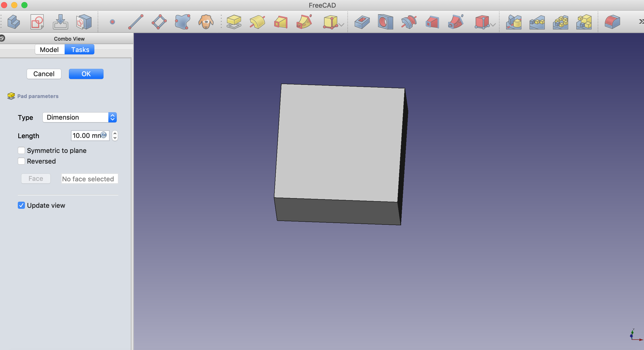Enable Symmetric to plane checkbox
The width and height of the screenshot is (644, 350).
[21, 150]
